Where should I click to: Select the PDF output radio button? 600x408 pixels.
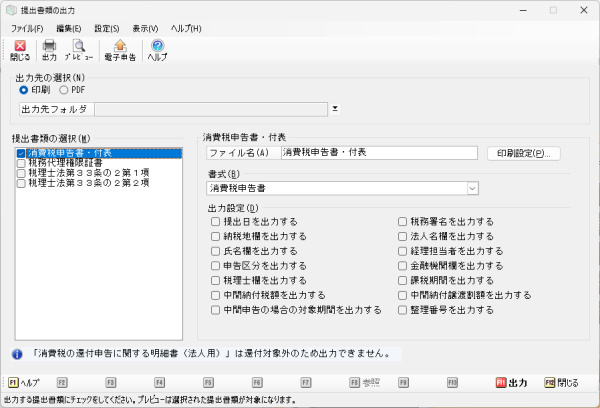point(65,90)
